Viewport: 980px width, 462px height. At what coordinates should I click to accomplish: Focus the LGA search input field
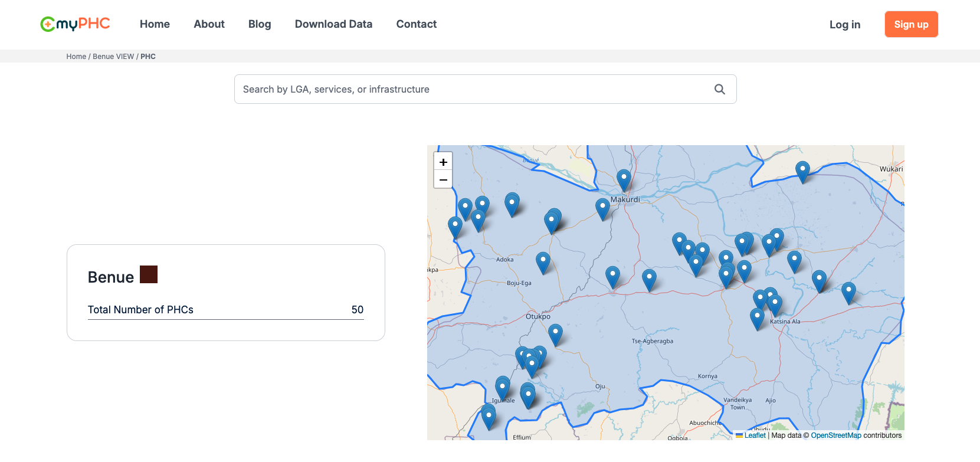click(472, 89)
